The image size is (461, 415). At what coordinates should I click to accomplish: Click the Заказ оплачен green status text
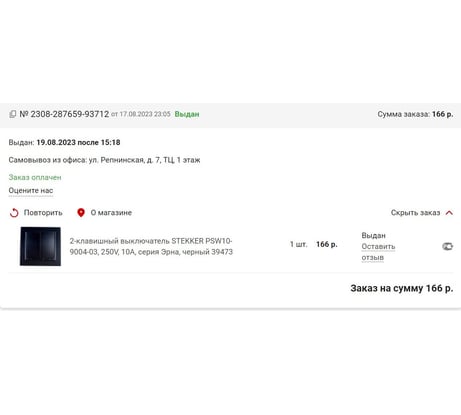pyautogui.click(x=35, y=177)
